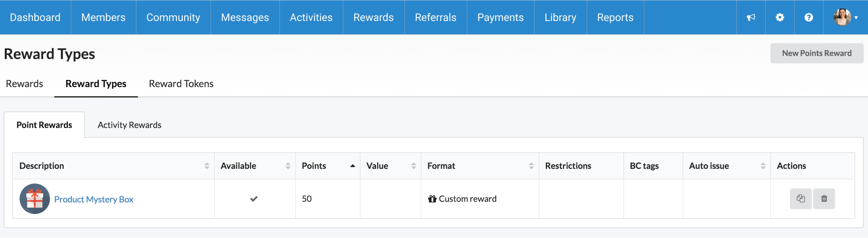Open the Reward Tokens tab
The width and height of the screenshot is (868, 238).
click(x=181, y=83)
